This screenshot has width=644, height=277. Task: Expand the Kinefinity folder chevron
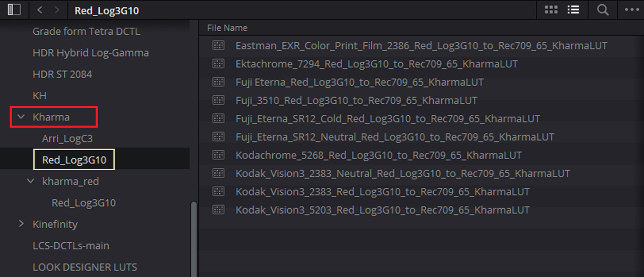click(x=21, y=224)
